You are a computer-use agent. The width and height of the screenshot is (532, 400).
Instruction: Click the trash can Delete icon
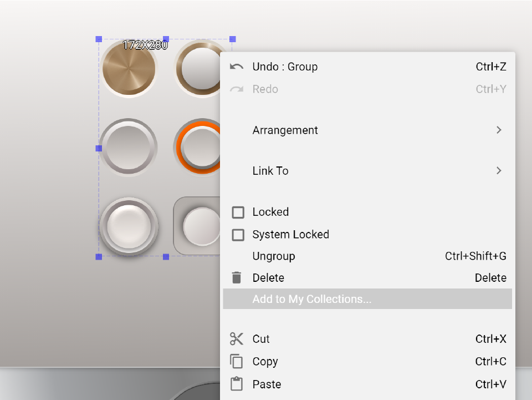point(237,277)
